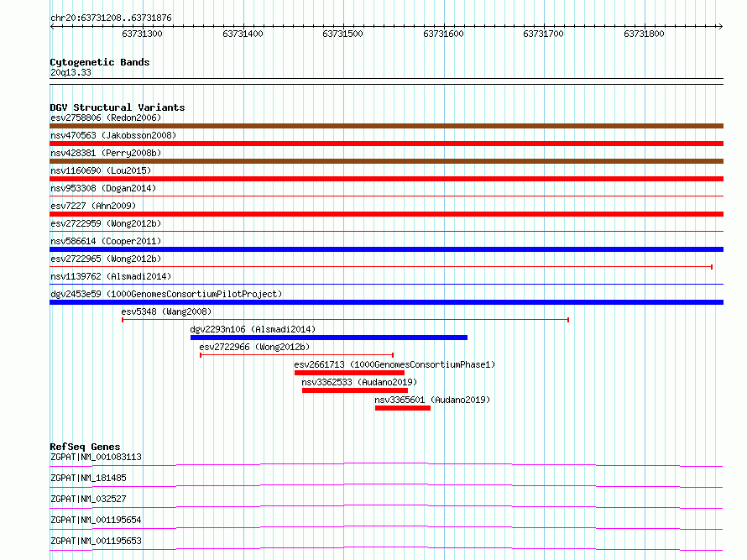The image size is (747, 560).
Task: Click the red nsv470563 variant bar
Action: point(386,144)
